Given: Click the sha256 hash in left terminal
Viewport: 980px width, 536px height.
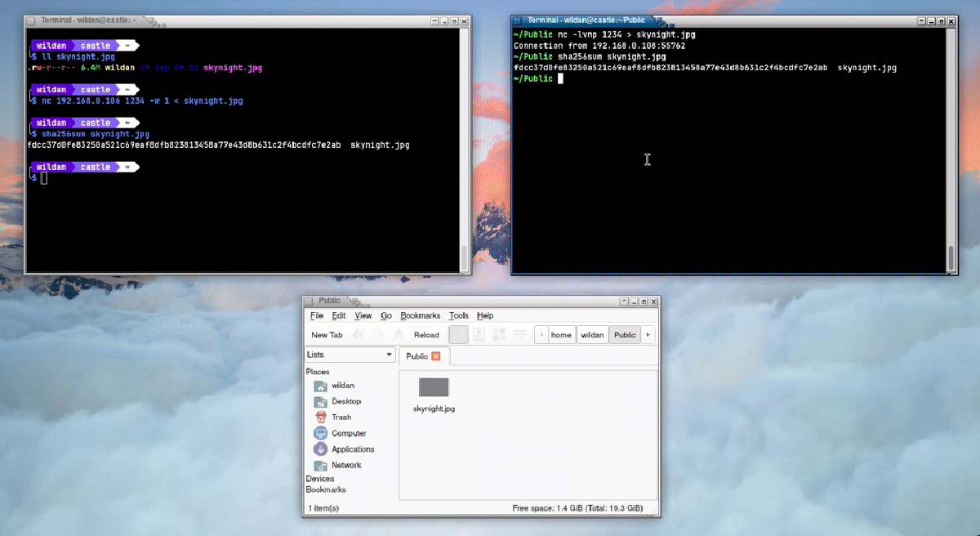Looking at the screenshot, I should click(x=184, y=145).
